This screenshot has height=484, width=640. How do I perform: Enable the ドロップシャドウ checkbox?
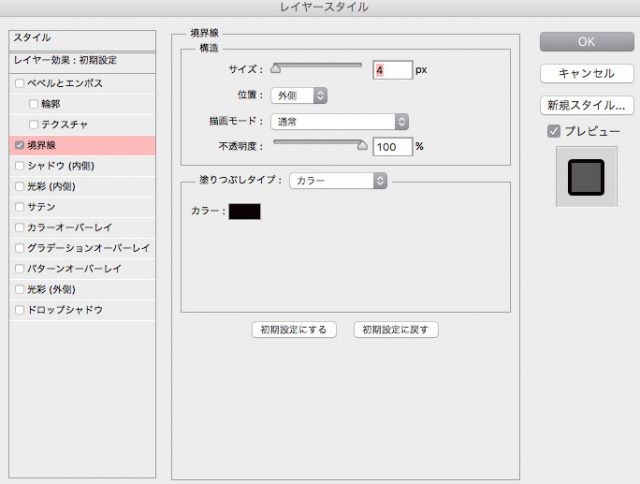point(20,310)
